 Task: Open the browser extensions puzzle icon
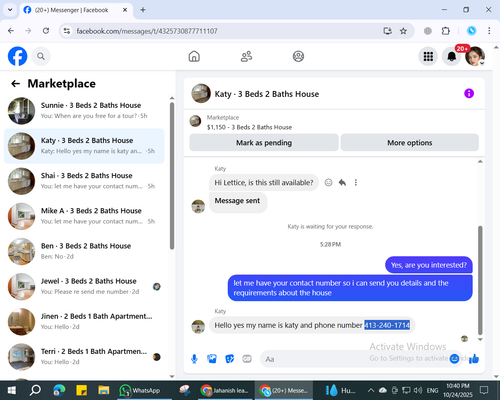(446, 31)
